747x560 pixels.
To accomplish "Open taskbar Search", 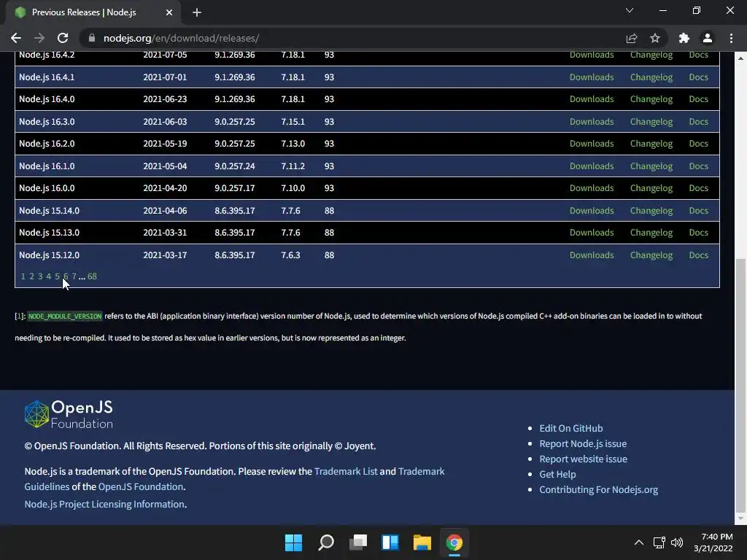I will (x=326, y=542).
